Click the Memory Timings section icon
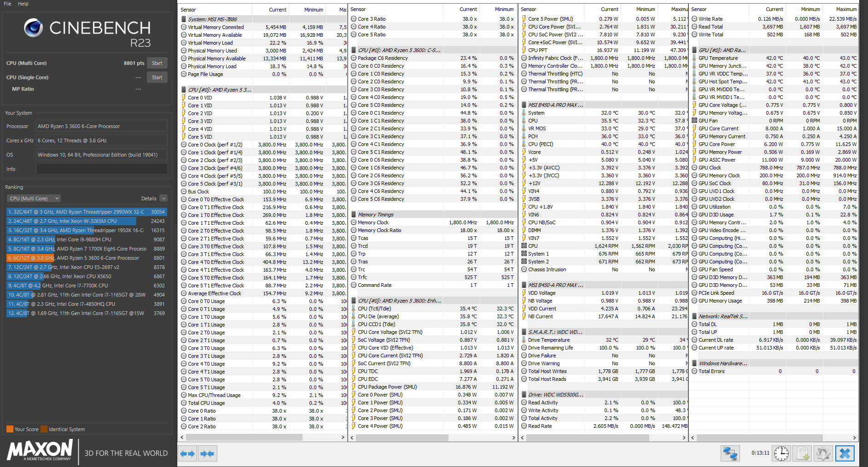Viewport: 868px width, 467px height. 354,215
